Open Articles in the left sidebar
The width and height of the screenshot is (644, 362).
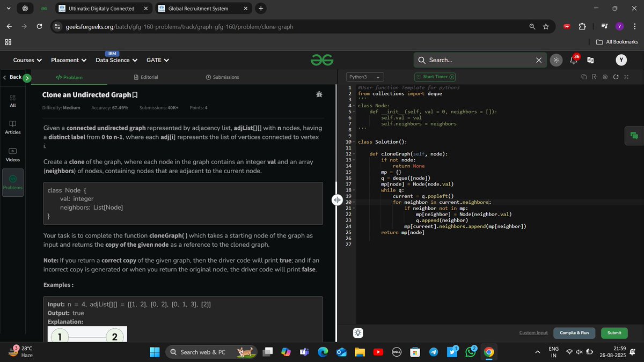[x=13, y=128]
